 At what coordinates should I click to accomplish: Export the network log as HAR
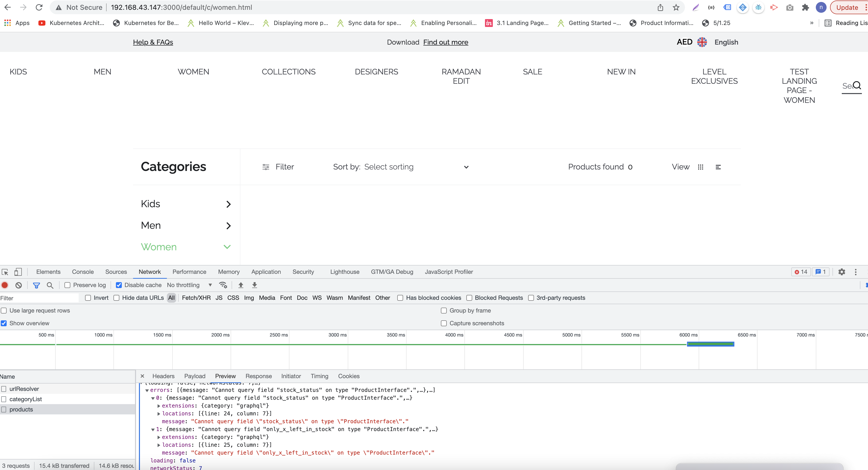[x=254, y=285]
